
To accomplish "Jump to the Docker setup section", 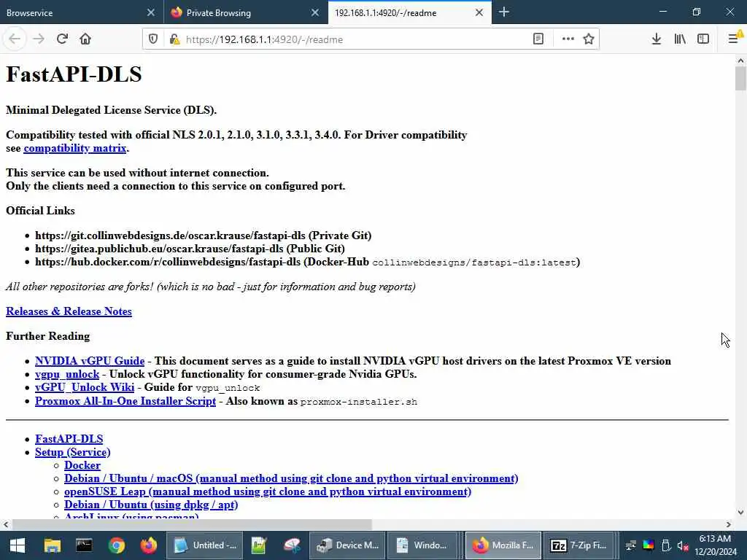I will (82, 465).
